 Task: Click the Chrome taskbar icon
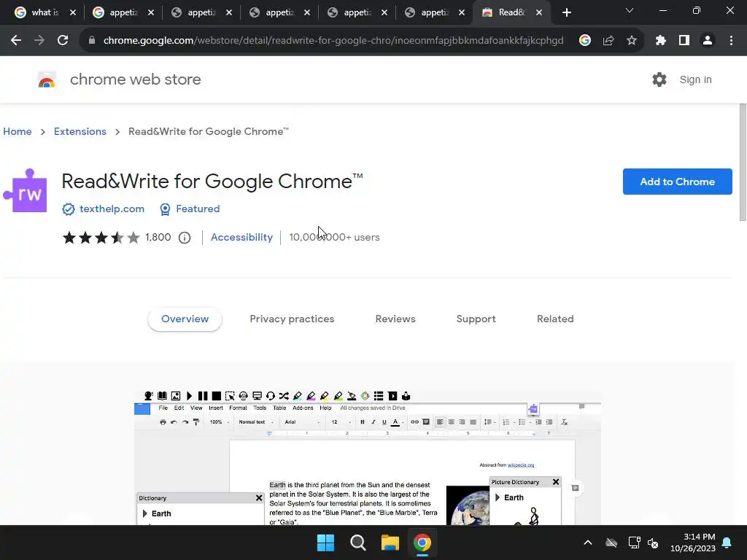click(422, 542)
